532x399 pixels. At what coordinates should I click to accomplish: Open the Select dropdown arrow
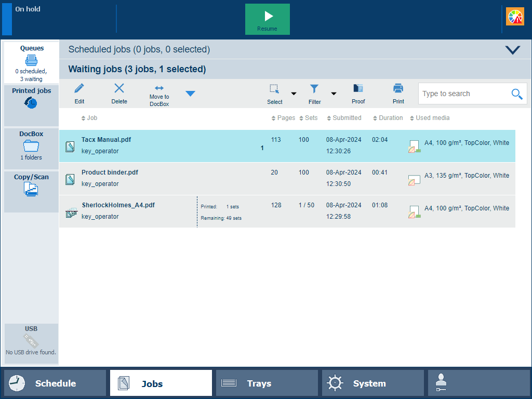point(294,94)
